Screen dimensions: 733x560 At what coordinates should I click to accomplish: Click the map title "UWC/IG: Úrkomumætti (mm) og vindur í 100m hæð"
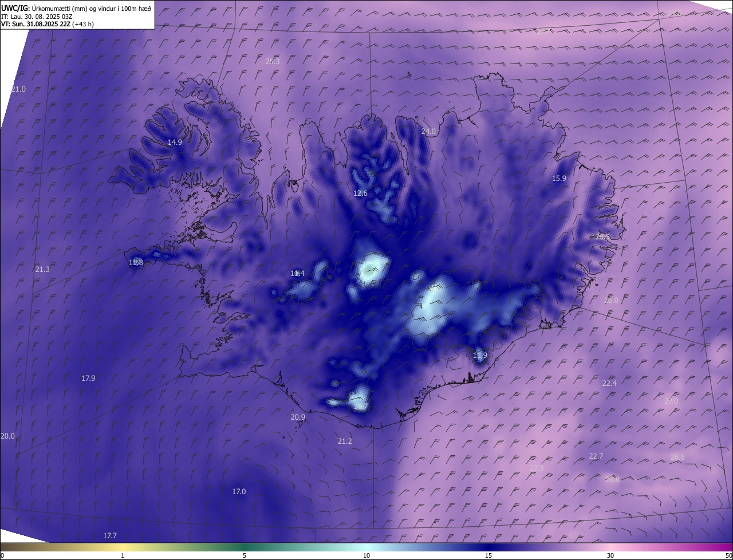coord(76,8)
